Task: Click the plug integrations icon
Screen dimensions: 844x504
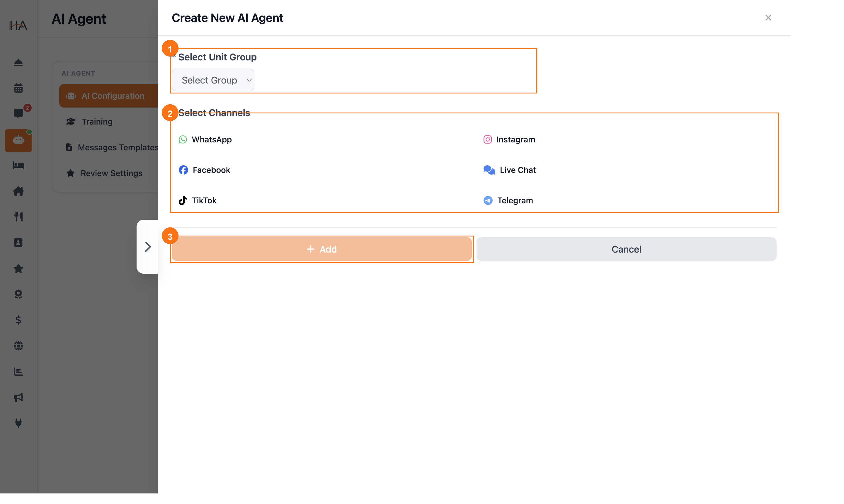Action: click(x=18, y=423)
